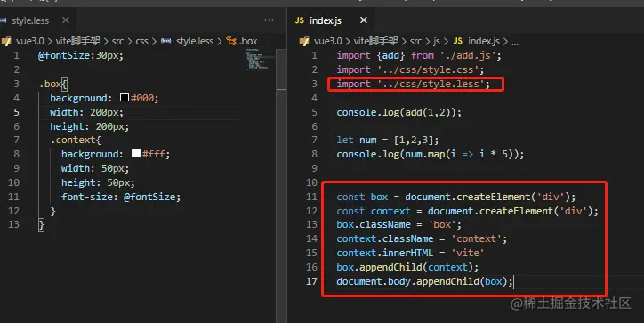This screenshot has width=644, height=323.
Task: Select index.js in the right breadcrumb
Action: 484,41
